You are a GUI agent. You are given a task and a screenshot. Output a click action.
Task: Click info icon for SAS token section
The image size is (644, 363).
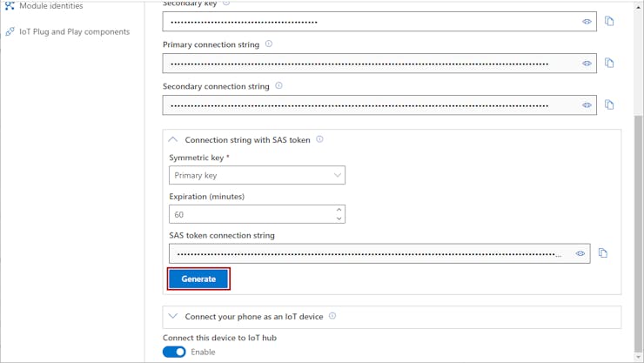click(x=319, y=139)
